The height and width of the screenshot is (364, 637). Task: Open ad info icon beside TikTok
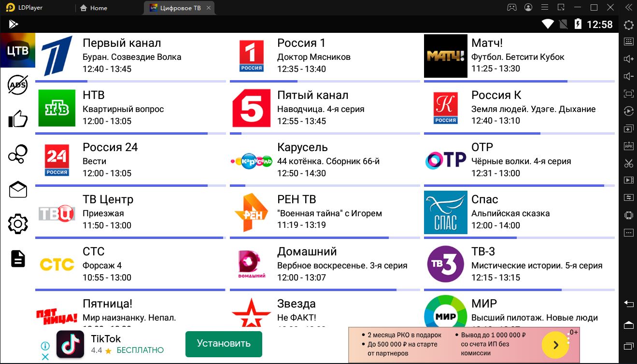[45, 346]
